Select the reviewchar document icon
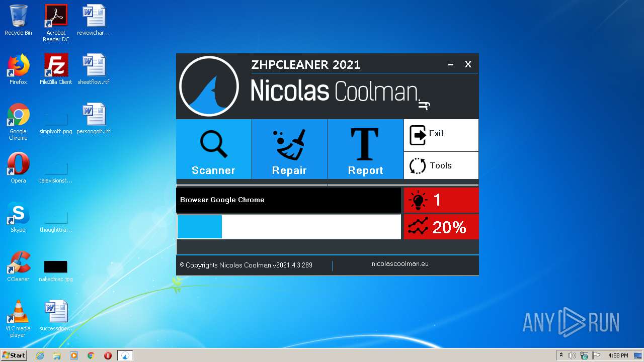The height and width of the screenshot is (362, 644). click(94, 20)
